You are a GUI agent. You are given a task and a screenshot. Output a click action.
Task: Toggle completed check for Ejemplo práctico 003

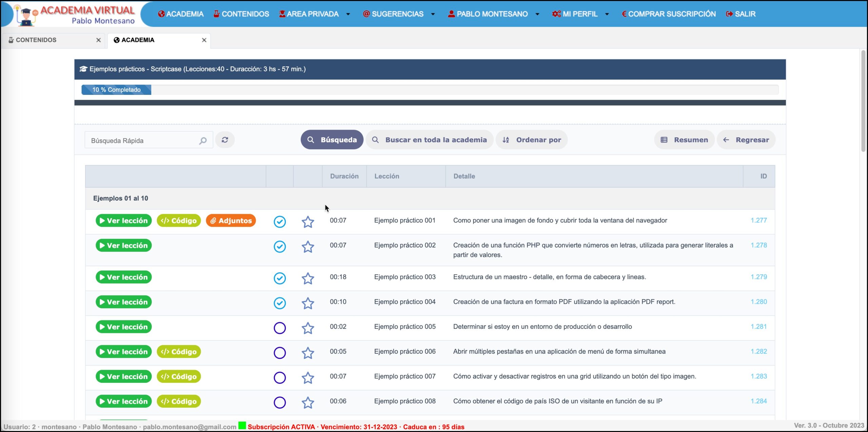[x=280, y=278]
